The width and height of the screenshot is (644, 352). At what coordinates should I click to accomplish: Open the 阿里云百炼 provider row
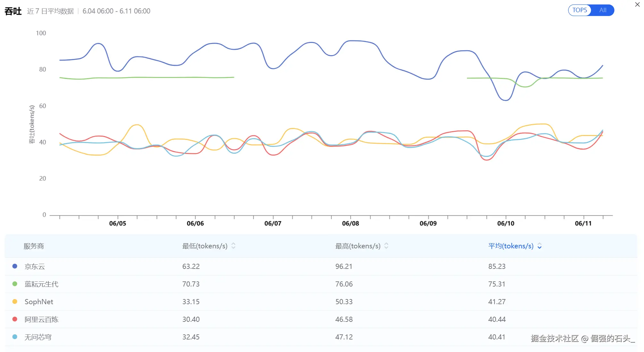pos(321,319)
